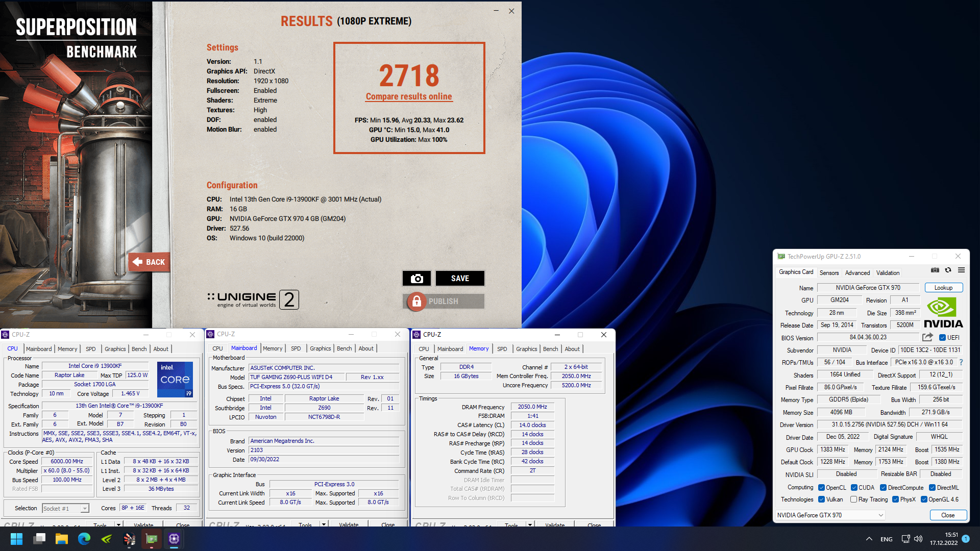
Task: Open the Compare results online link
Action: 409,96
